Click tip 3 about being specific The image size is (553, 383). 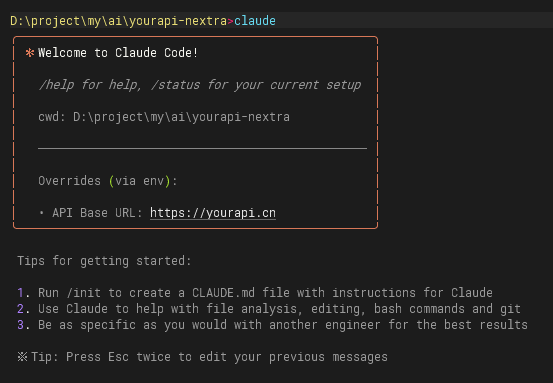272,325
